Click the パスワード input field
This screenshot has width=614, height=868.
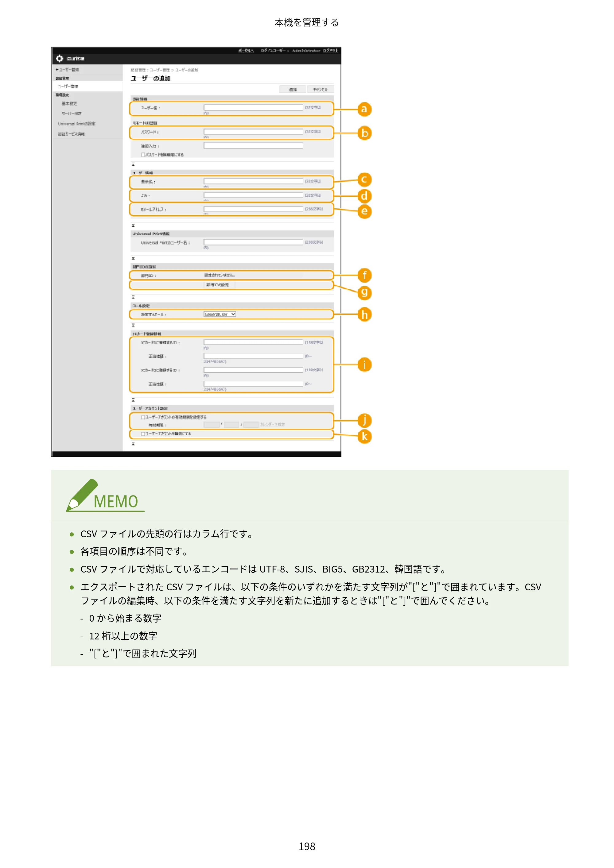253,132
